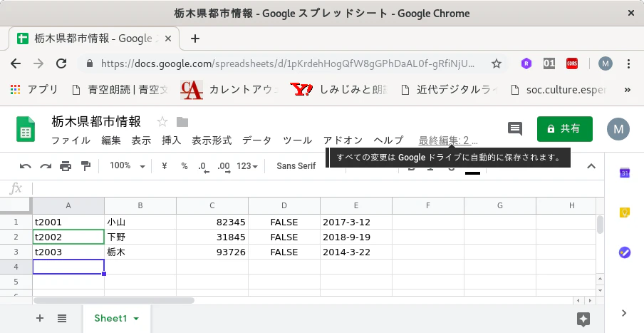Open the 表示 menu

[x=141, y=140]
